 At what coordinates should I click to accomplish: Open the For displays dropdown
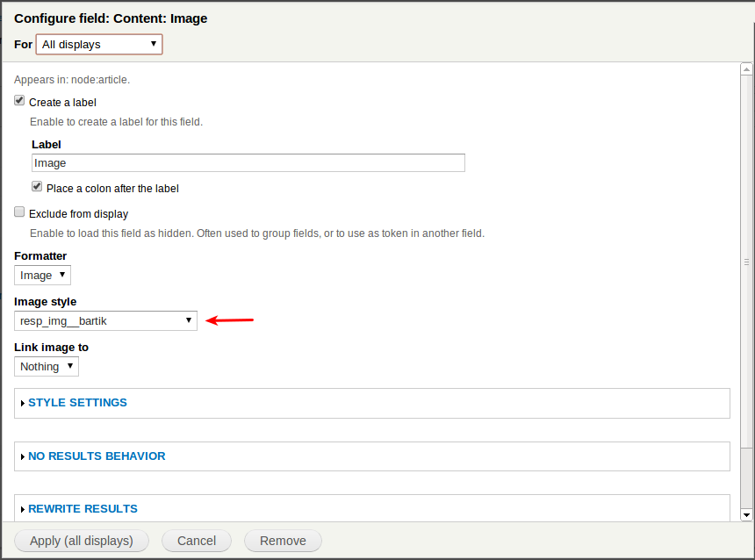(x=99, y=44)
